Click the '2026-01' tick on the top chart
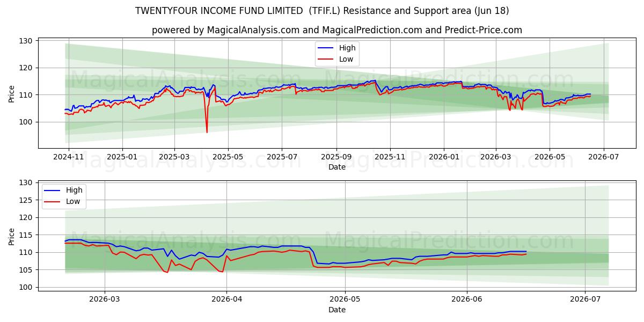The width and height of the screenshot is (644, 322). (444, 157)
